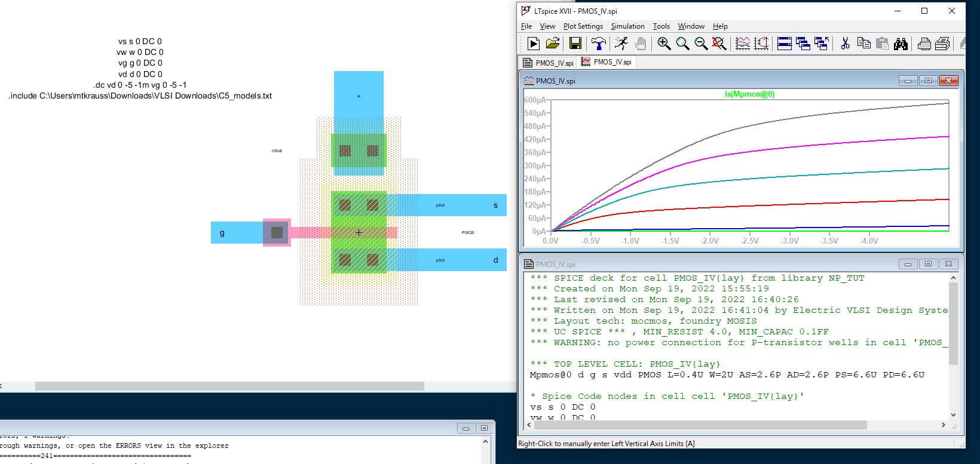Viewport: 980px width, 464px height.
Task: Tile windows horizontally using toolbar icon
Action: coord(785,44)
